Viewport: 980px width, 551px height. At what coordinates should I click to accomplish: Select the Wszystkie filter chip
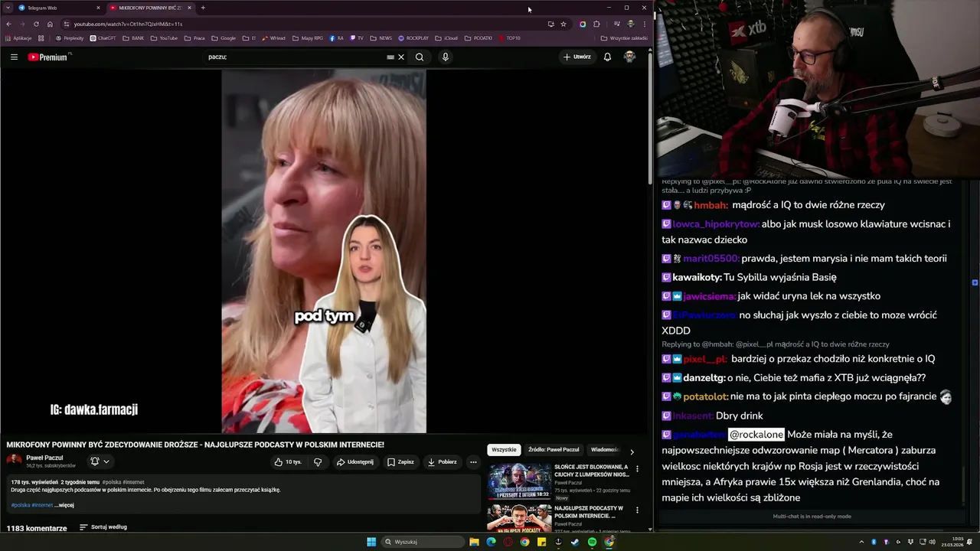point(504,450)
